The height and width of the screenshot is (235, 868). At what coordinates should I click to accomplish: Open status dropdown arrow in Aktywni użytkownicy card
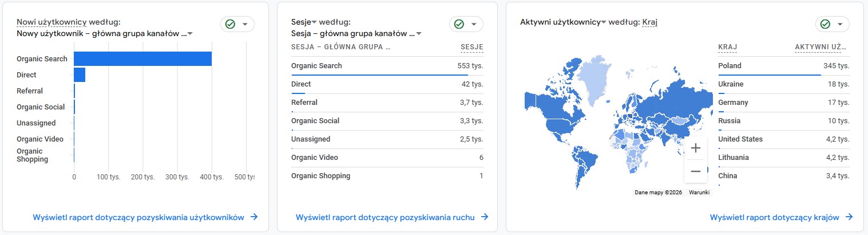click(x=840, y=24)
